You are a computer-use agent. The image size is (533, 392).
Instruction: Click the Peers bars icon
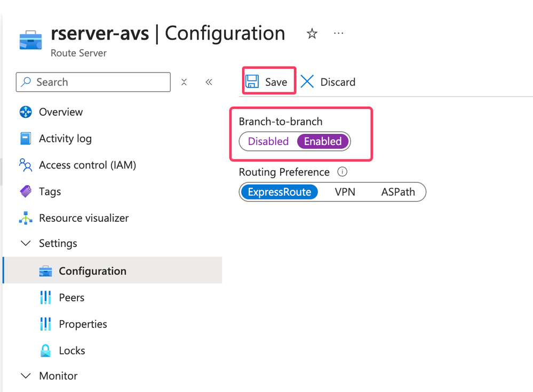coord(45,297)
